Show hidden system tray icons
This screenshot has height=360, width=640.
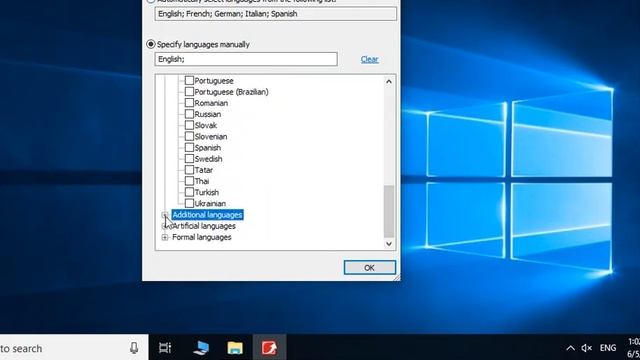coord(570,348)
